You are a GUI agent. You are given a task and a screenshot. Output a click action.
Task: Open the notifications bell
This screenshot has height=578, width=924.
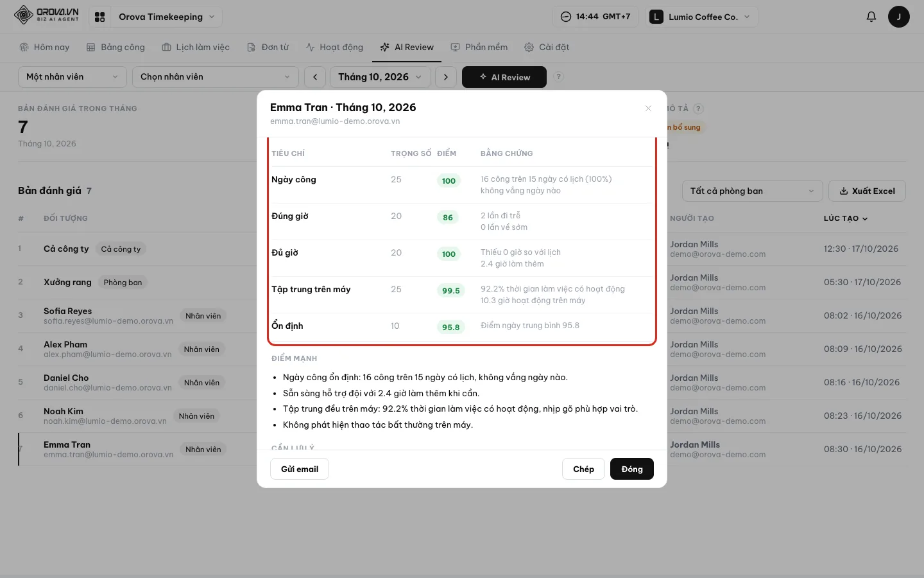[x=871, y=17]
